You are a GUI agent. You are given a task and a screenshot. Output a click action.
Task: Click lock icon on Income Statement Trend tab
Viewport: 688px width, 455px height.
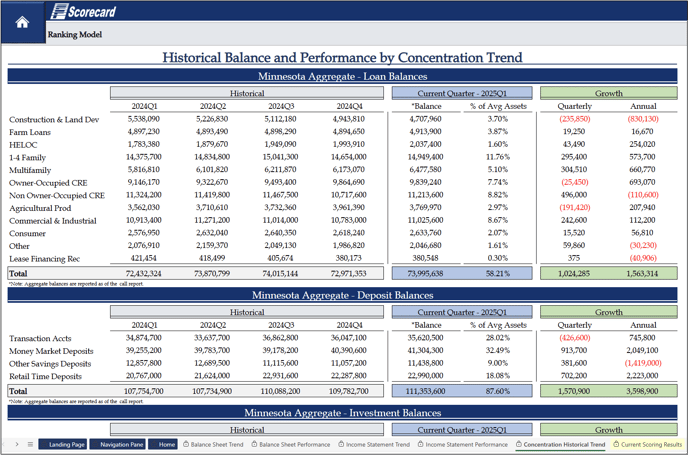[342, 444]
